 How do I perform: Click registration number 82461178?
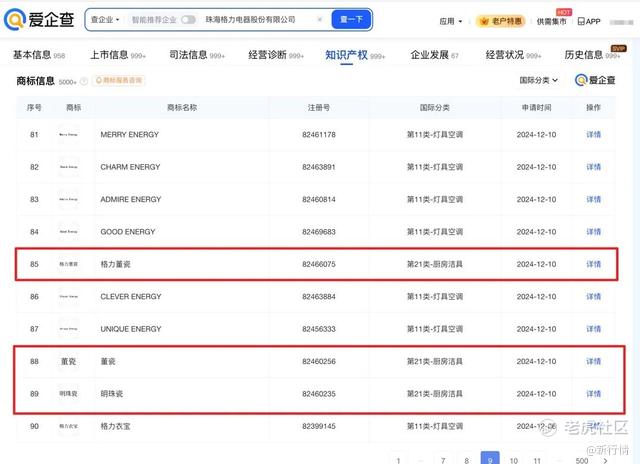tap(319, 134)
